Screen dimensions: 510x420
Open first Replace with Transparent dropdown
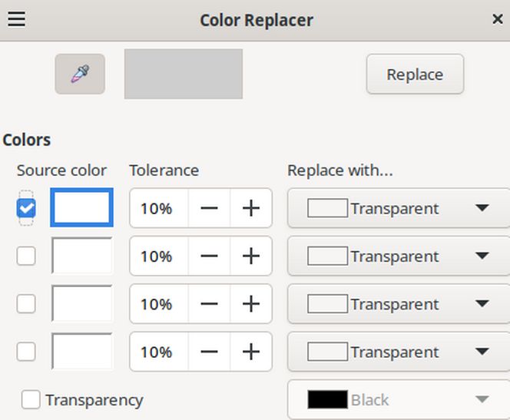tap(398, 209)
